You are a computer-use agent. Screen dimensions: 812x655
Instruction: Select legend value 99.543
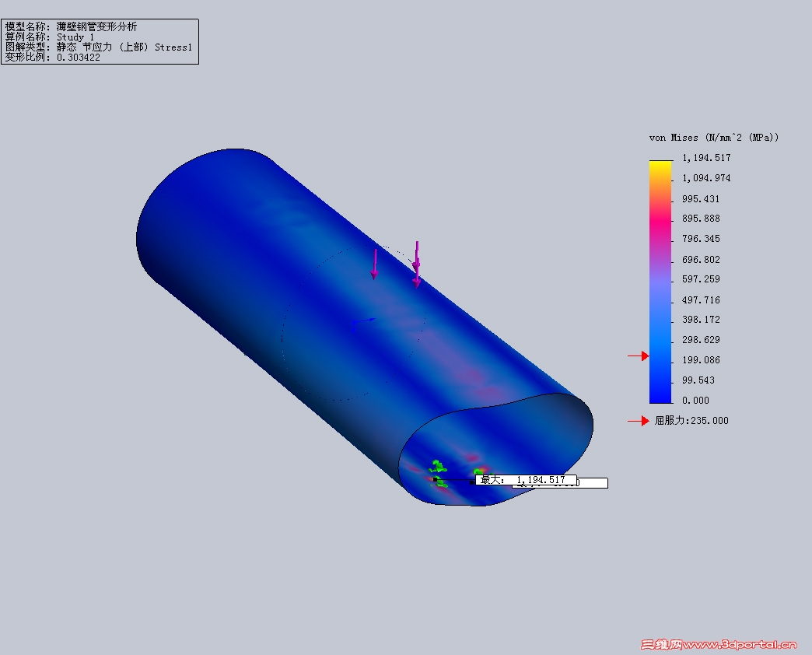click(x=698, y=380)
